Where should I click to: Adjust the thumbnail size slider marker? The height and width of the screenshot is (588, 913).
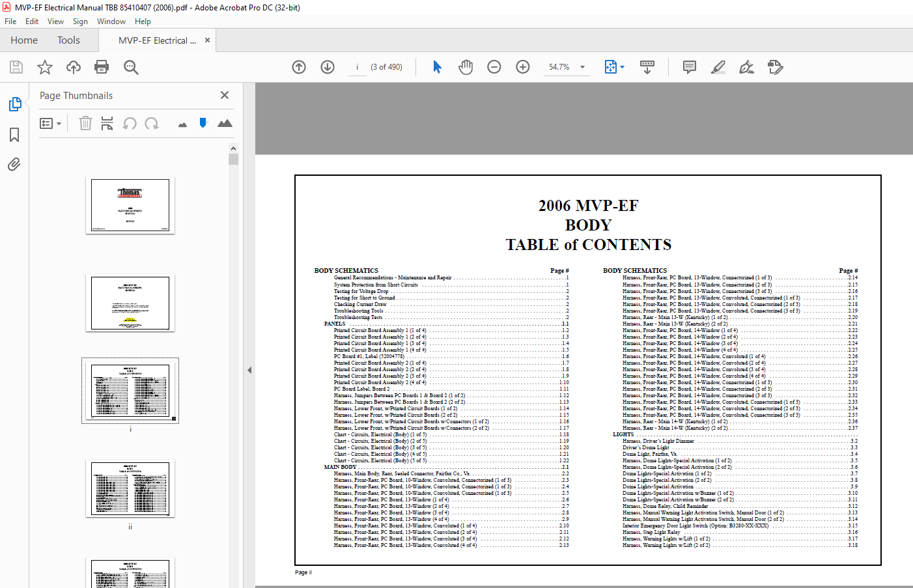coord(203,122)
